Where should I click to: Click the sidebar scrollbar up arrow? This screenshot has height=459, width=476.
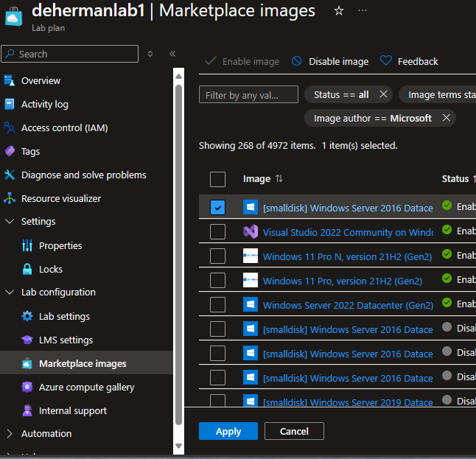pyautogui.click(x=178, y=76)
